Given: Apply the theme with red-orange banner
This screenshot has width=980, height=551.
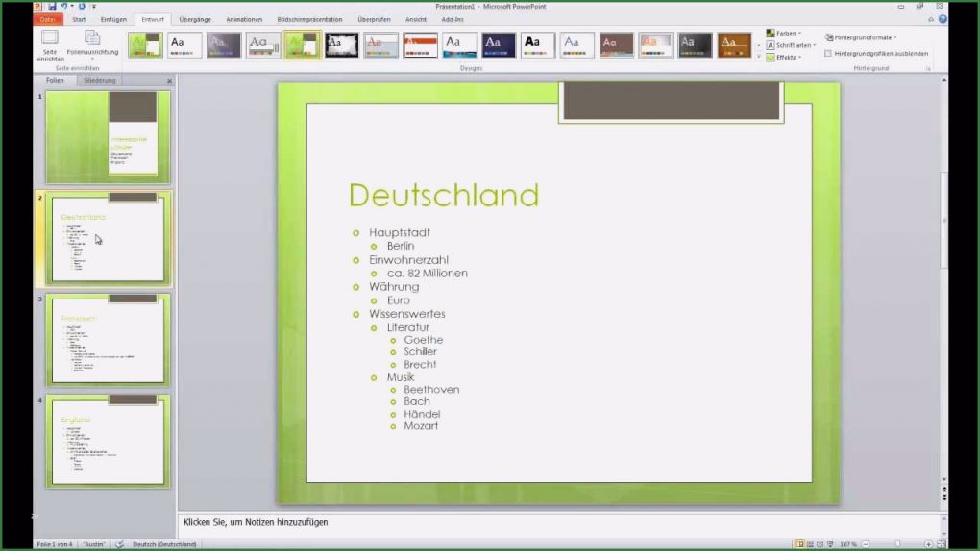Looking at the screenshot, I should (x=421, y=45).
